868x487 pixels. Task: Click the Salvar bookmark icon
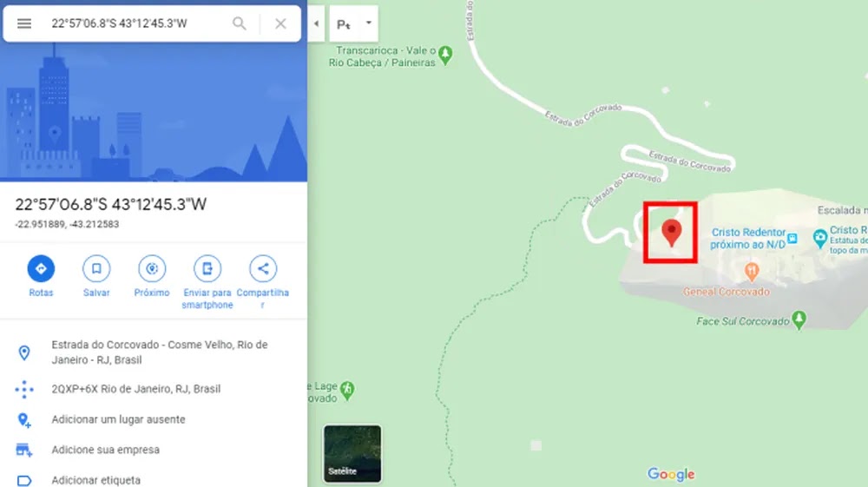pos(96,269)
